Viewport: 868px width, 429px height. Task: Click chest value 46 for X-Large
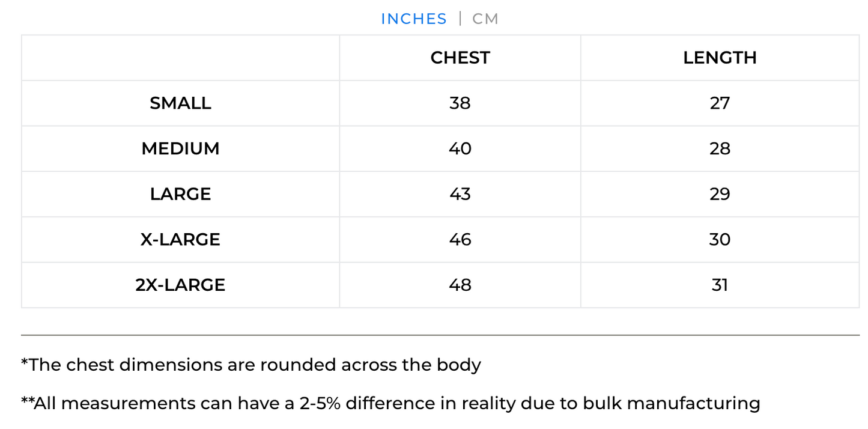[460, 240]
